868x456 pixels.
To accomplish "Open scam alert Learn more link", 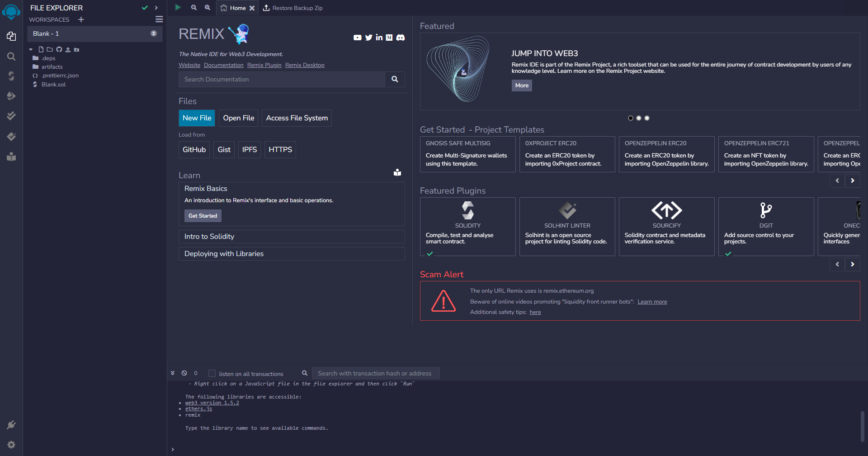I will pos(652,302).
